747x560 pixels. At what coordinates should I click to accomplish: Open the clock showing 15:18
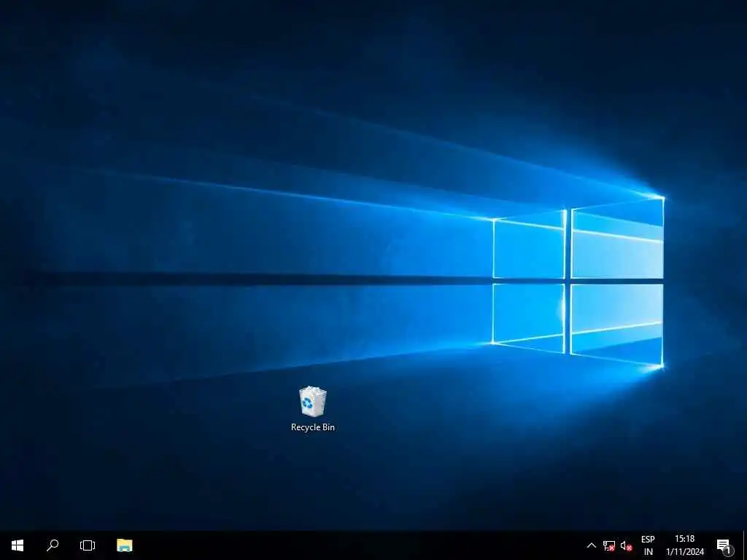684,545
